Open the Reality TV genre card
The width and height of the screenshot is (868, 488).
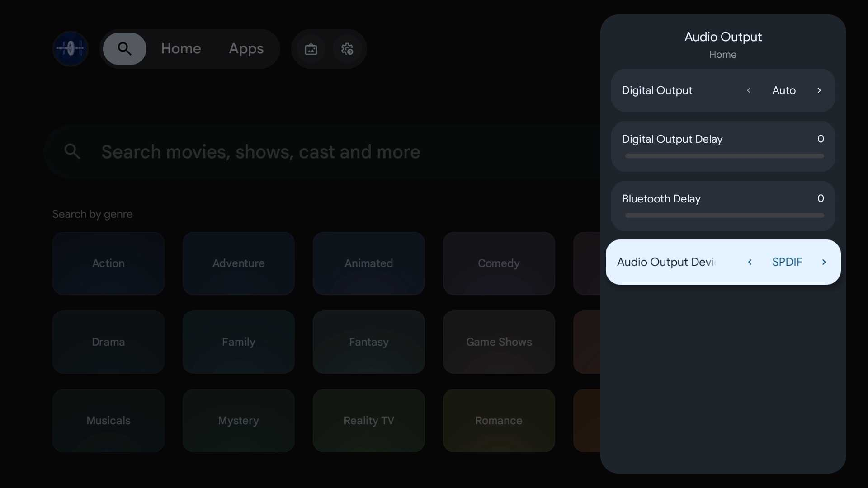tap(369, 421)
